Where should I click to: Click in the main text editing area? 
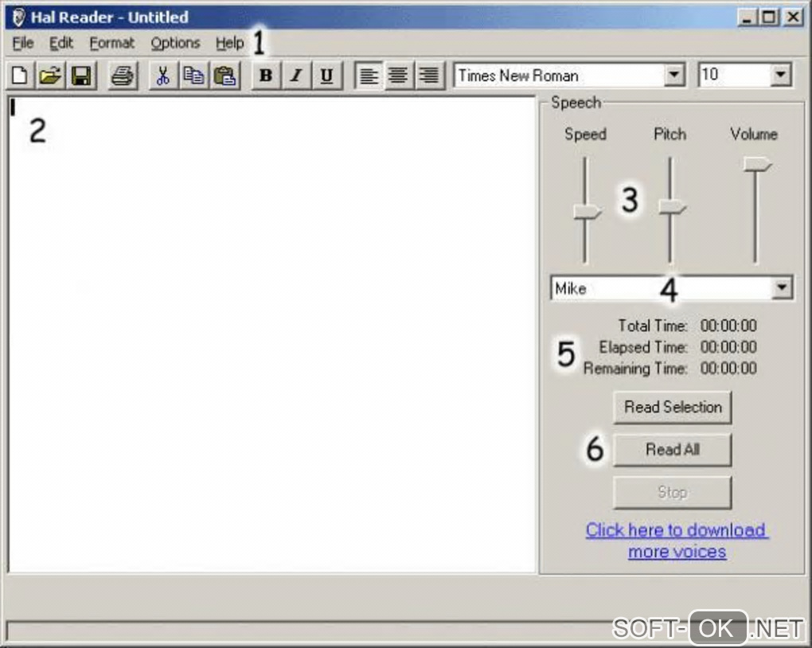272,334
